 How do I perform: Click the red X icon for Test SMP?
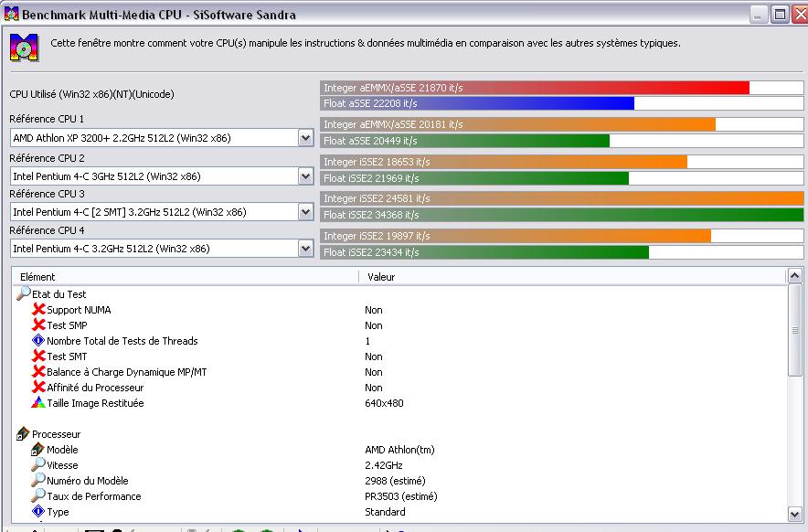click(x=38, y=325)
